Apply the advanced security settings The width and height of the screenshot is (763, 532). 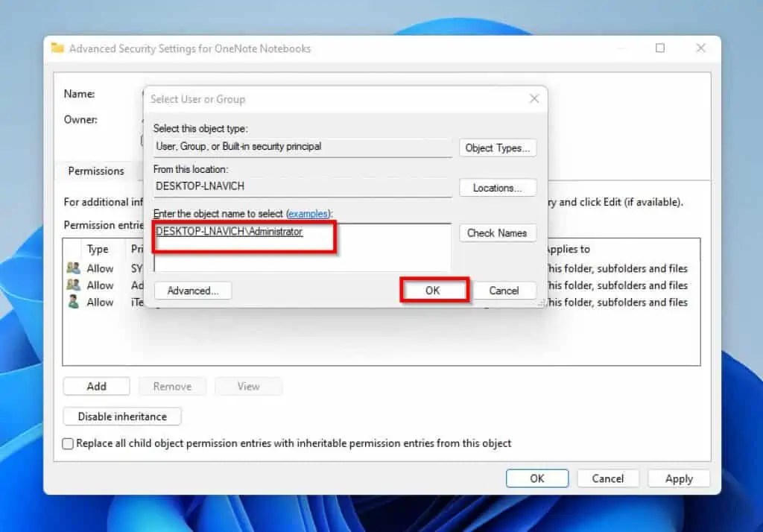[x=678, y=478]
